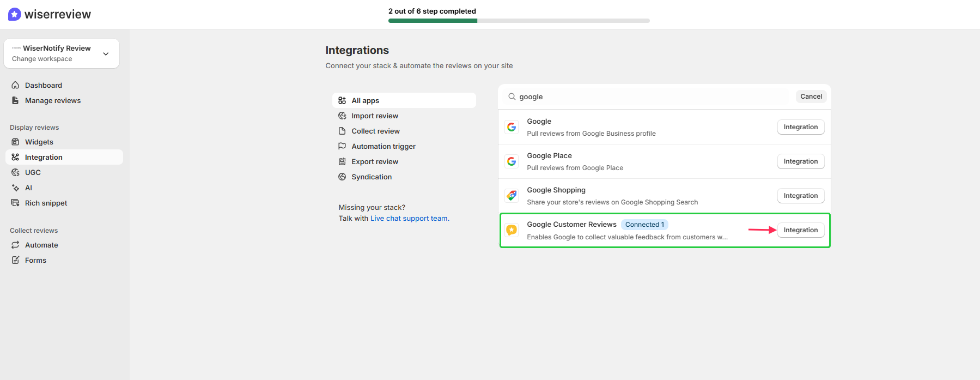Click the wiserreview logo icon
This screenshot has width=980, height=380.
coord(15,14)
